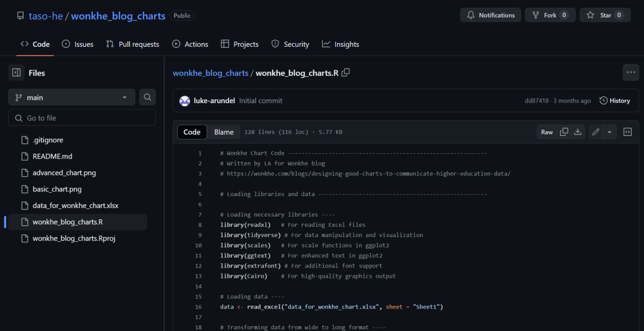Copy raw file contents
This screenshot has height=331, width=644.
pos(564,132)
